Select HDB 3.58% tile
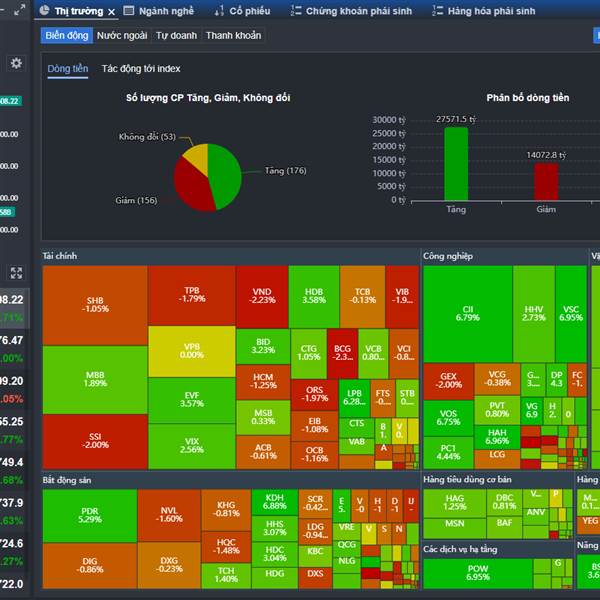This screenshot has height=600, width=600. [x=314, y=297]
